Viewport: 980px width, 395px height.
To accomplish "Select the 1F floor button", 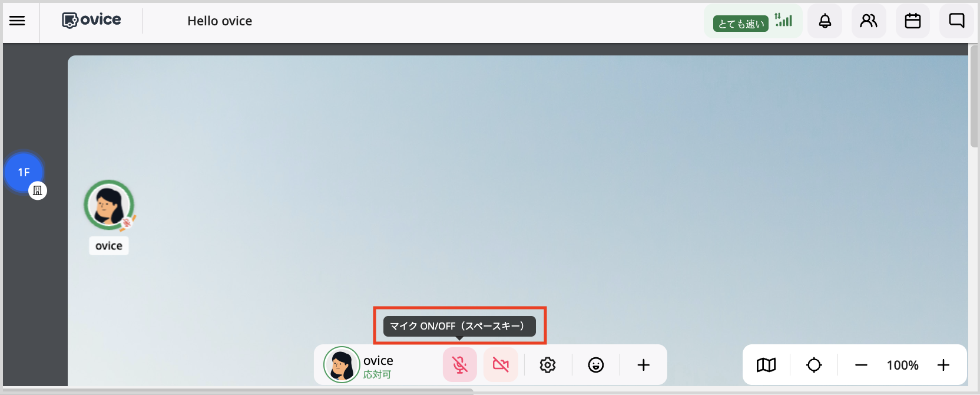I will click(x=24, y=172).
